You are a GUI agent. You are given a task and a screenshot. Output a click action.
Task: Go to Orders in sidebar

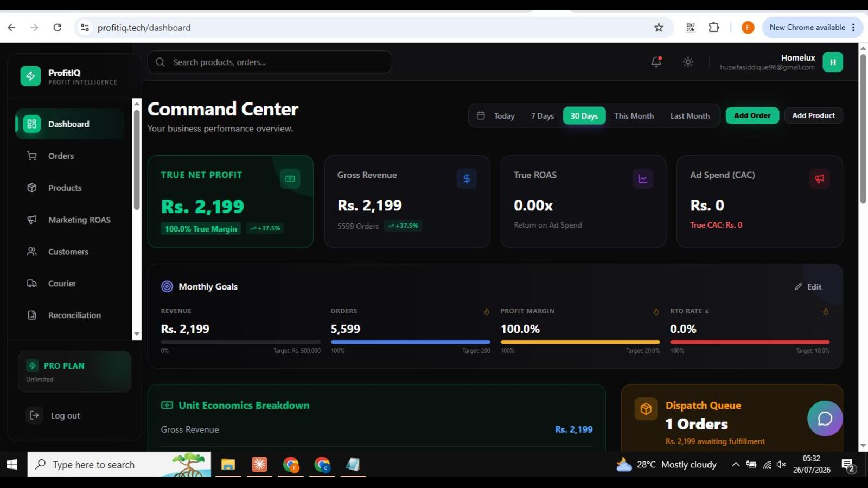[x=70, y=156]
